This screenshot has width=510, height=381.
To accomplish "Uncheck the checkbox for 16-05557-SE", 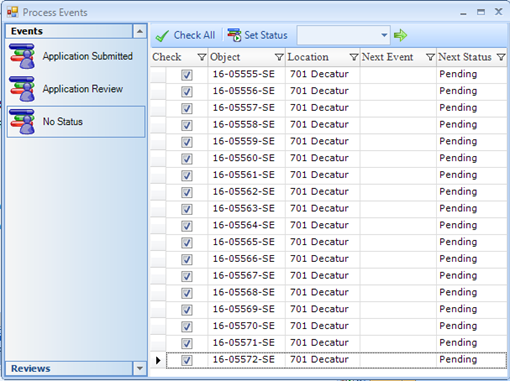I will (187, 108).
